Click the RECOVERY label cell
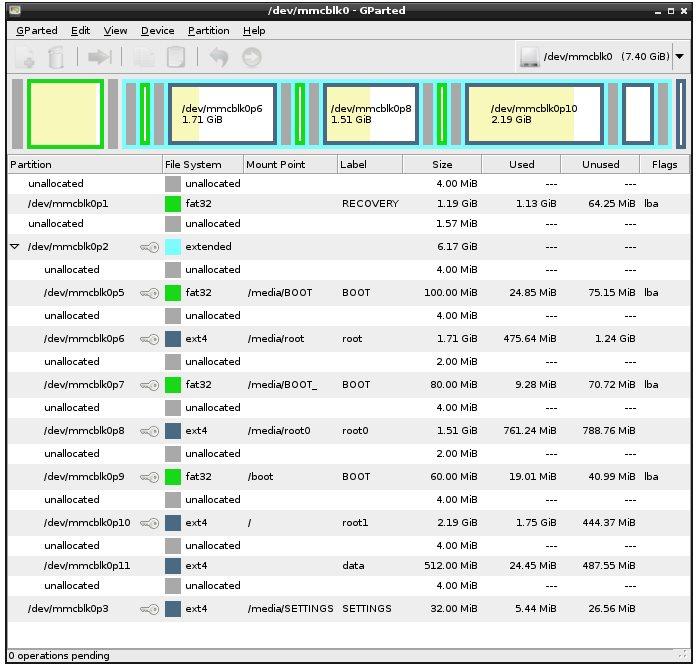 point(370,204)
